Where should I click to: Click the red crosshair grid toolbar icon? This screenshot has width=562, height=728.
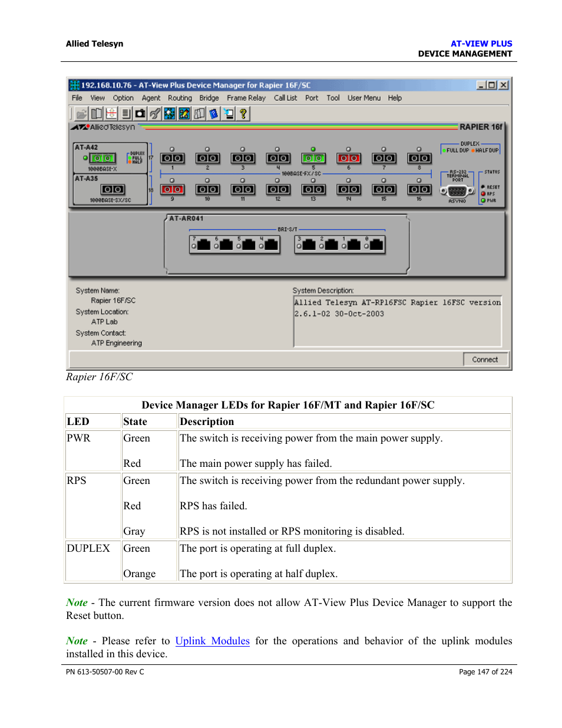[x=111, y=114]
